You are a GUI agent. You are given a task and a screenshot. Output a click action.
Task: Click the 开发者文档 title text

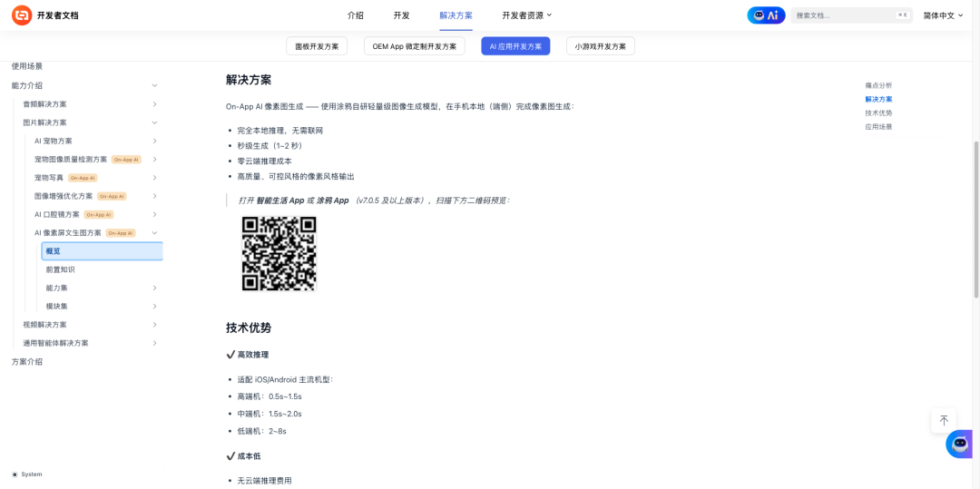click(57, 15)
